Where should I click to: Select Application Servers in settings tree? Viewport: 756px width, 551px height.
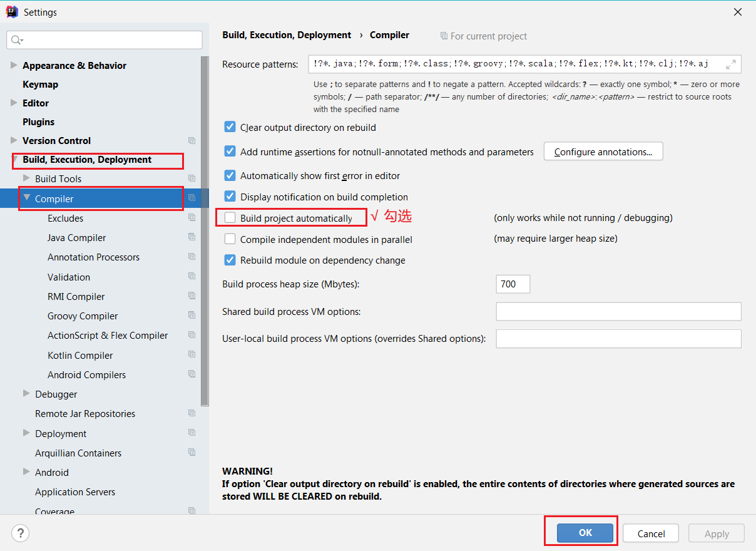click(x=75, y=492)
